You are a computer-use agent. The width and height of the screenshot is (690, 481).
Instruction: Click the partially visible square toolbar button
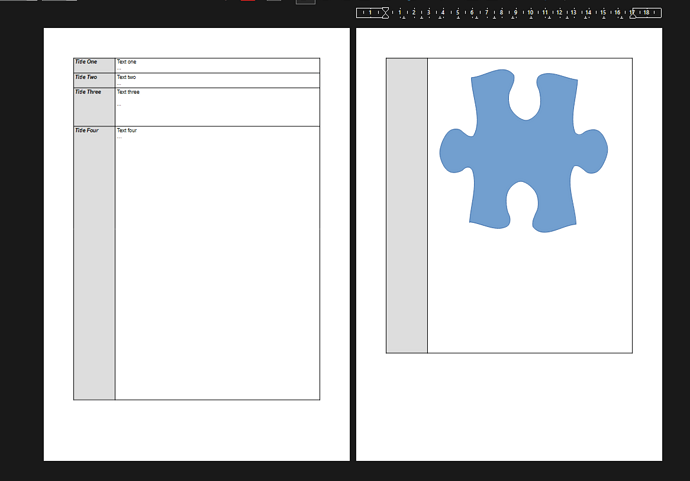tap(305, 1)
